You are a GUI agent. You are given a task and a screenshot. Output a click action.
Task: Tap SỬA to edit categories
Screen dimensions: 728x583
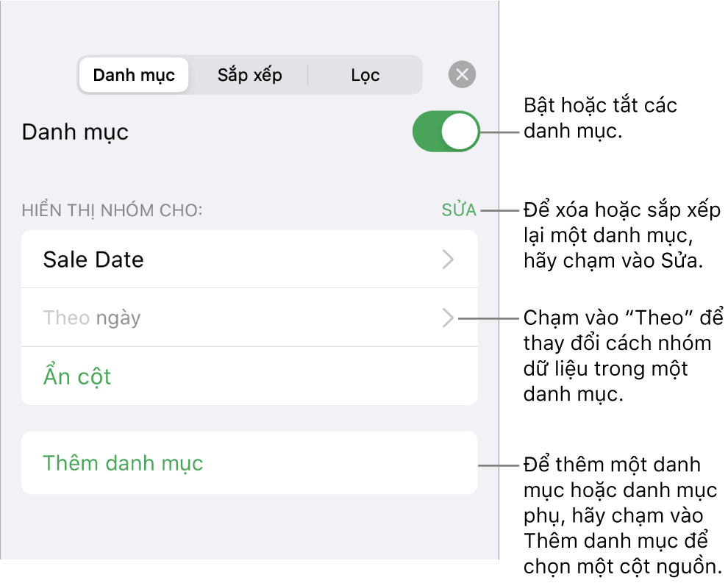[x=459, y=210]
